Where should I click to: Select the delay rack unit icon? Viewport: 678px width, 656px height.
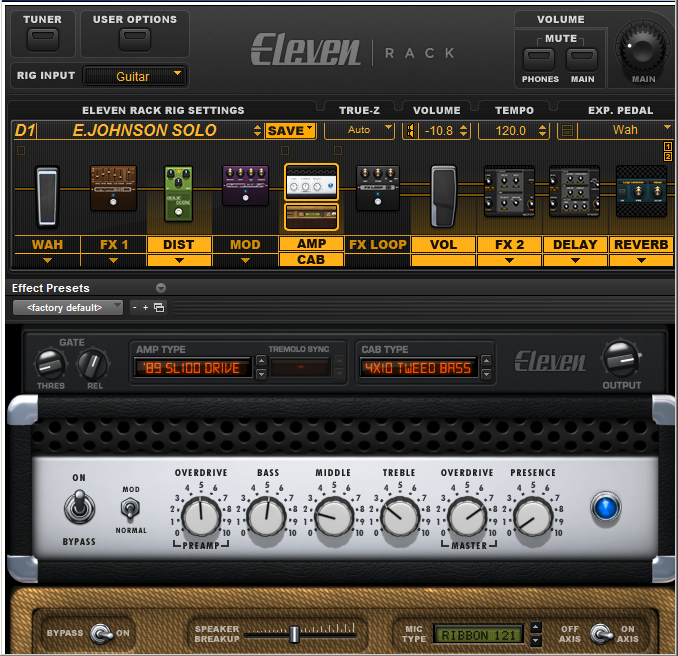point(574,191)
